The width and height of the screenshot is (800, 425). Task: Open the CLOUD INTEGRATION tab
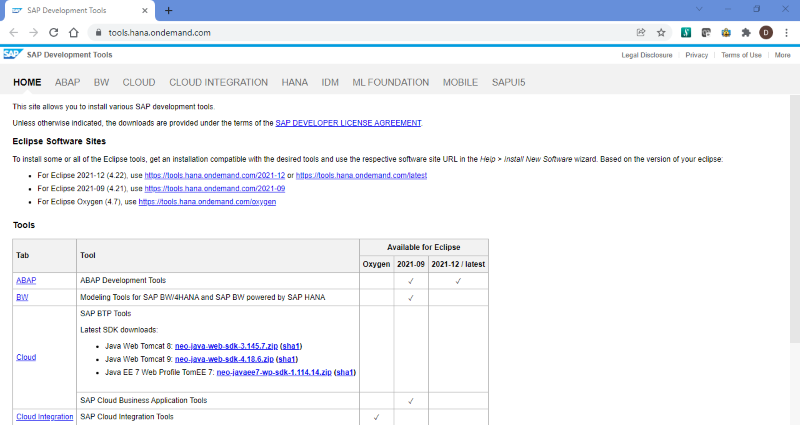pos(218,82)
